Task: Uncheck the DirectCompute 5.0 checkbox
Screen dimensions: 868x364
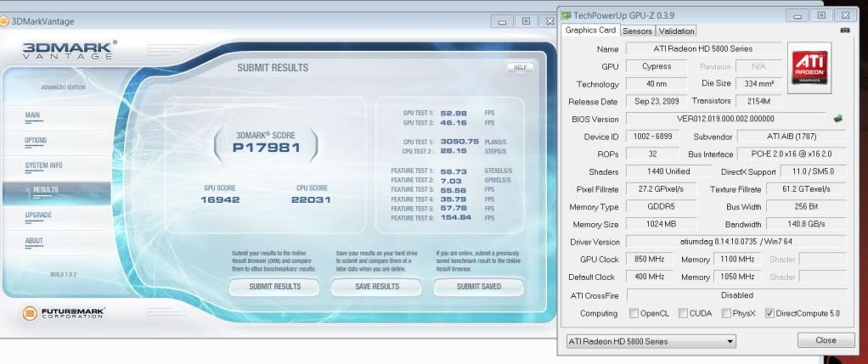Action: [x=769, y=313]
